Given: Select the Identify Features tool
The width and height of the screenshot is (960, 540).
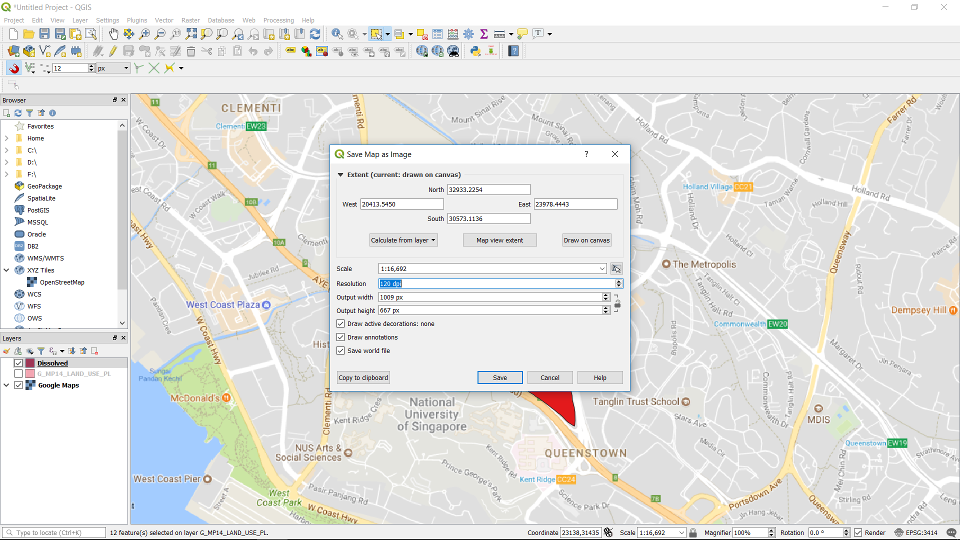Looking at the screenshot, I should [x=337, y=34].
